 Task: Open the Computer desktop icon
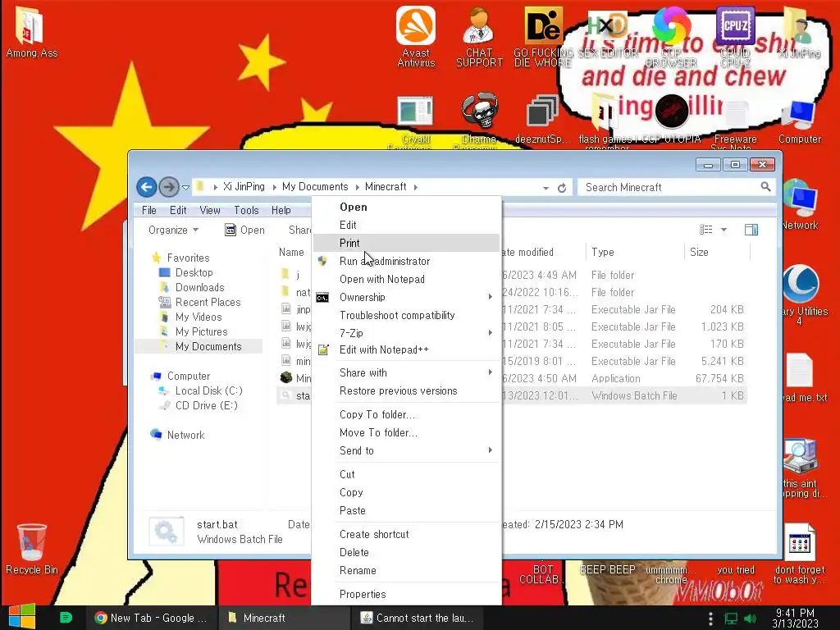click(799, 121)
